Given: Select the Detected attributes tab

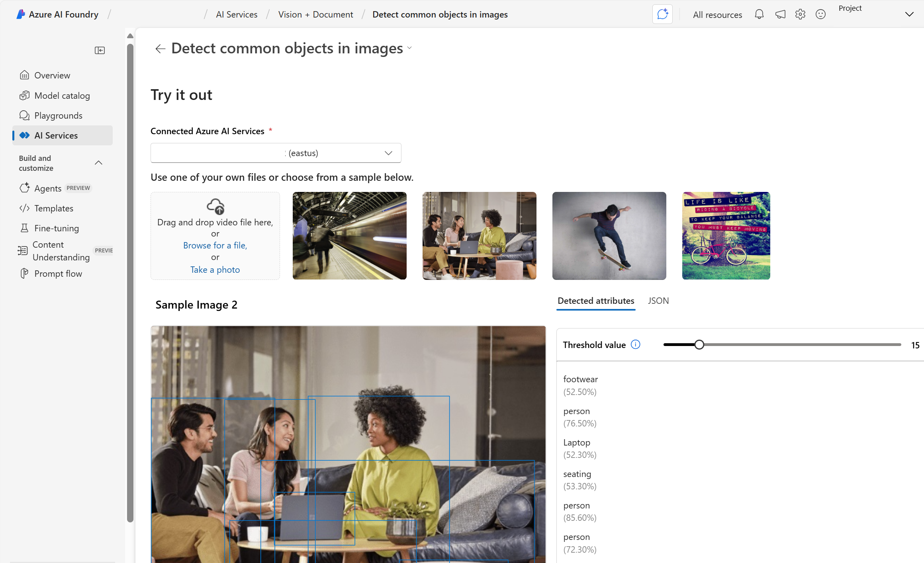Looking at the screenshot, I should click(x=596, y=301).
